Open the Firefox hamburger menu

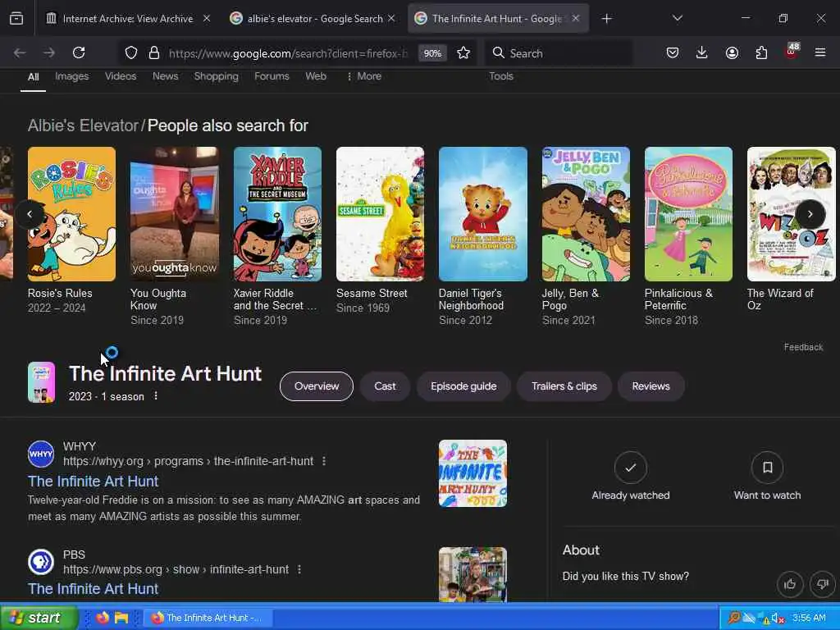820,52
